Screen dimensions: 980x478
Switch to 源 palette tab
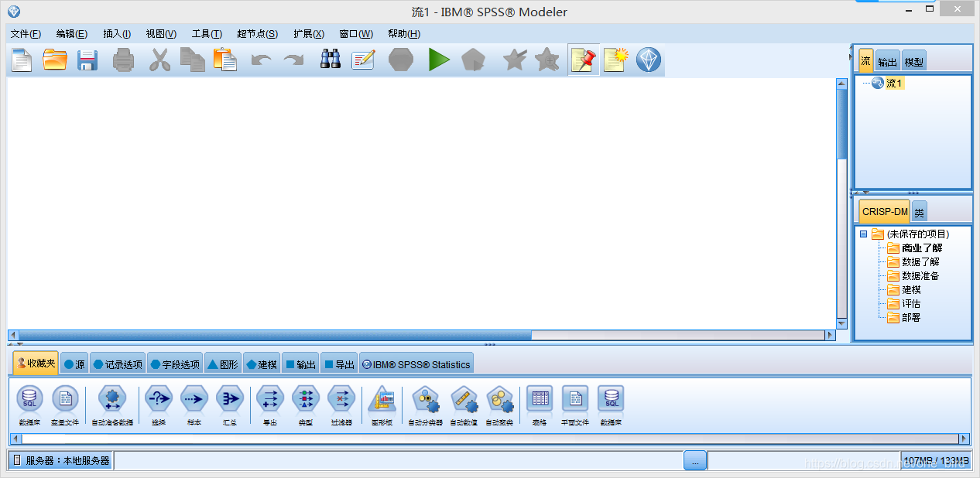(x=74, y=364)
